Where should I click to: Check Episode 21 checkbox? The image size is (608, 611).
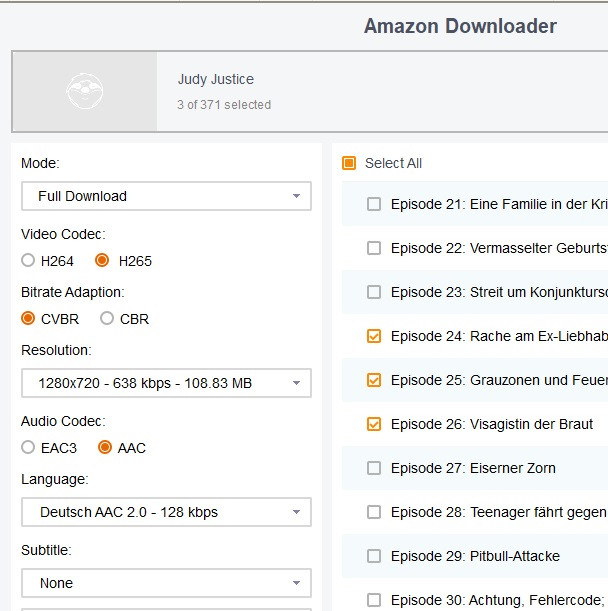point(374,204)
